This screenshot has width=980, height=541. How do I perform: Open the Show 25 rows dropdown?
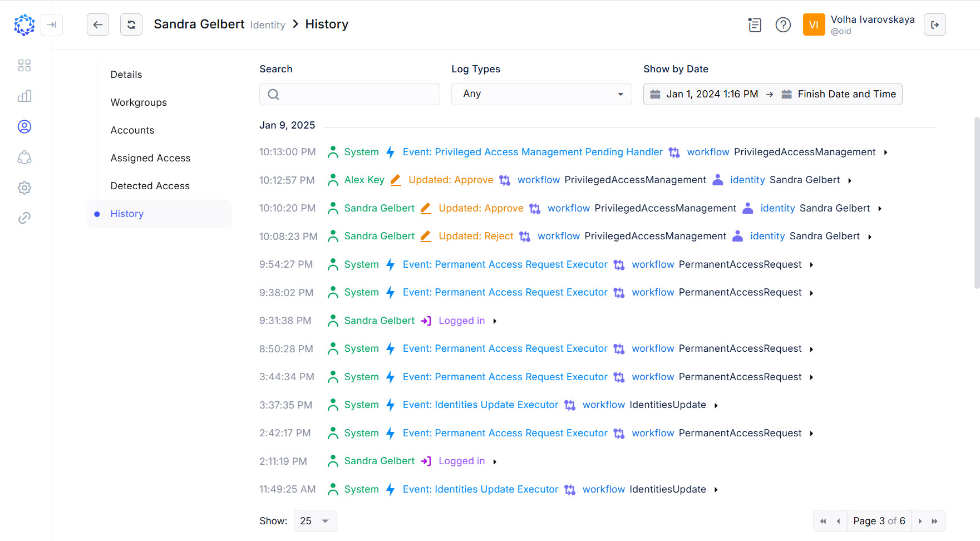pos(315,521)
